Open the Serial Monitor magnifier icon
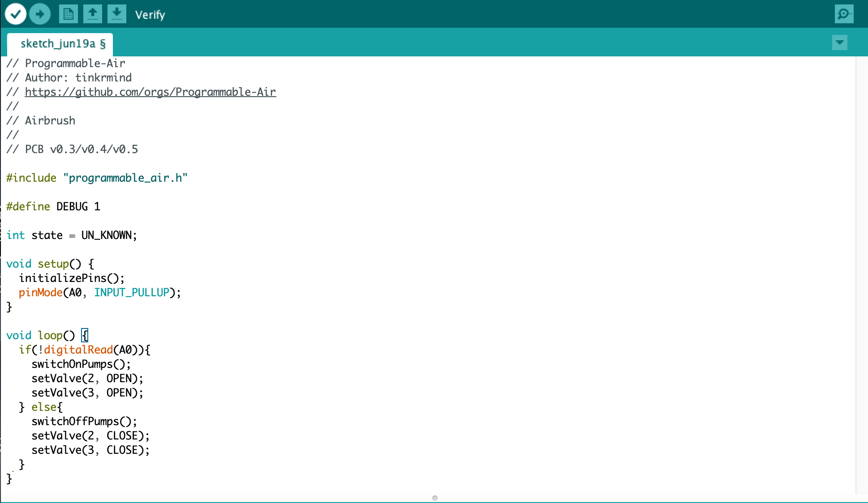868x503 pixels. (x=844, y=14)
